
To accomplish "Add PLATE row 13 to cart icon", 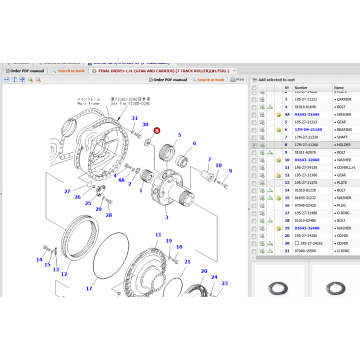I will [262, 183].
